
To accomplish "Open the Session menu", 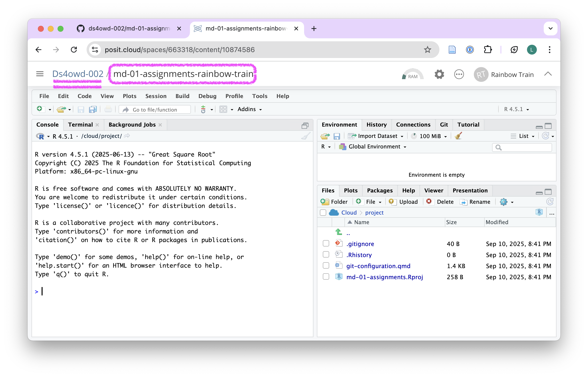I will tap(156, 96).
